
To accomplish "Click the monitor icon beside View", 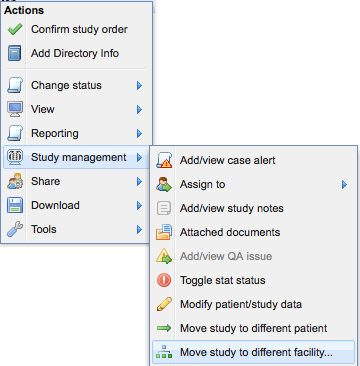I will [15, 109].
